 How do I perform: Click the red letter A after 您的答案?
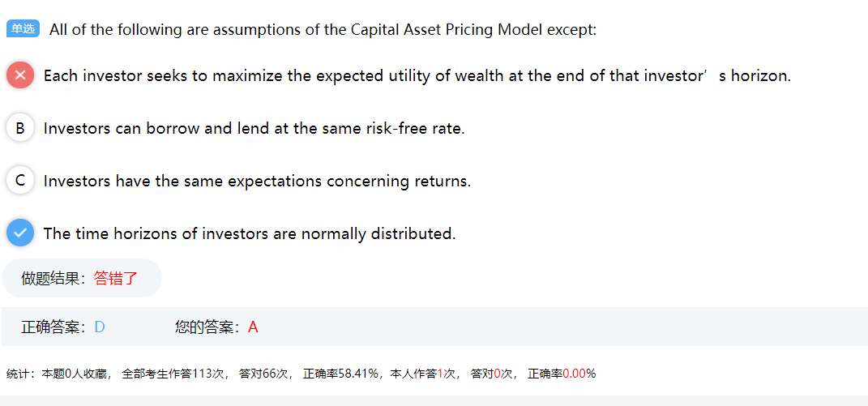[x=253, y=327]
